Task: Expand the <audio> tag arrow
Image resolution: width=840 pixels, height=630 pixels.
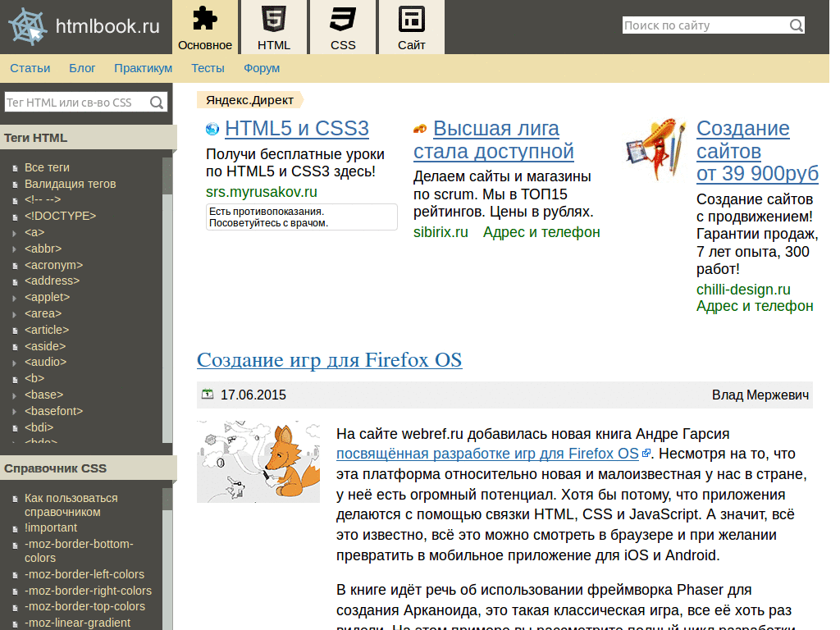Action: (x=15, y=363)
